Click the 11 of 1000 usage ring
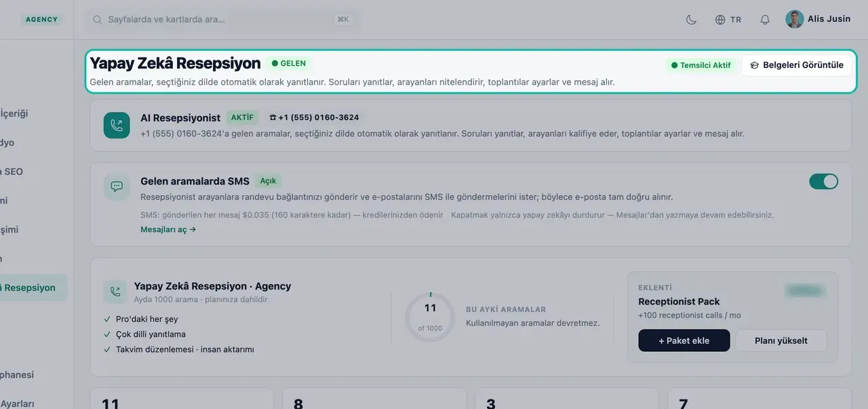This screenshot has width=868, height=409. point(430,317)
